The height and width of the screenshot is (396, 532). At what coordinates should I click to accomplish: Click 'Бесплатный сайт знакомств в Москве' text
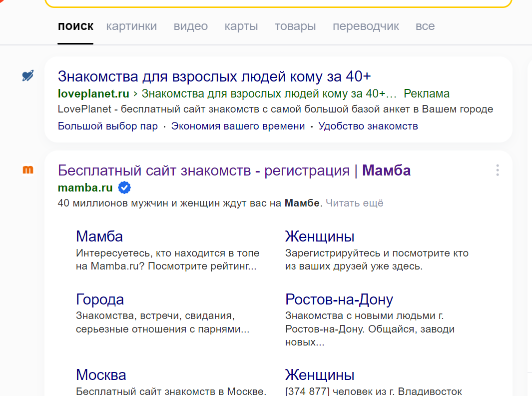[171, 391]
